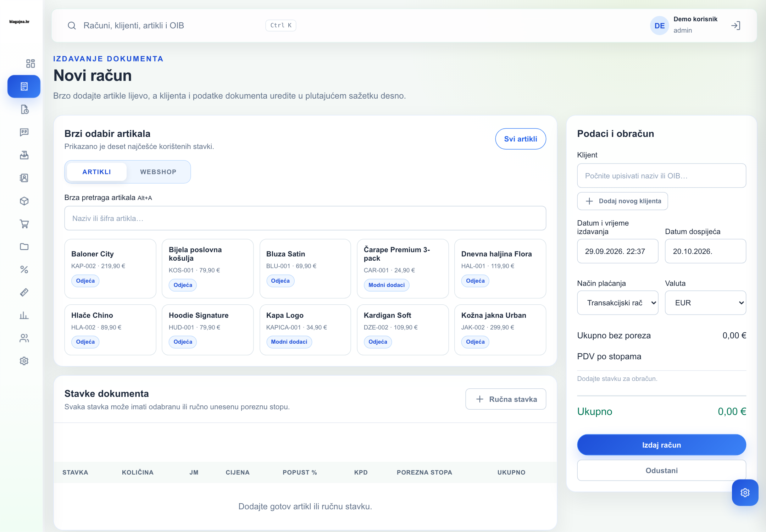Screen dimensions: 766x532
Task: Open the quote message icon in sidebar
Action: point(24,132)
